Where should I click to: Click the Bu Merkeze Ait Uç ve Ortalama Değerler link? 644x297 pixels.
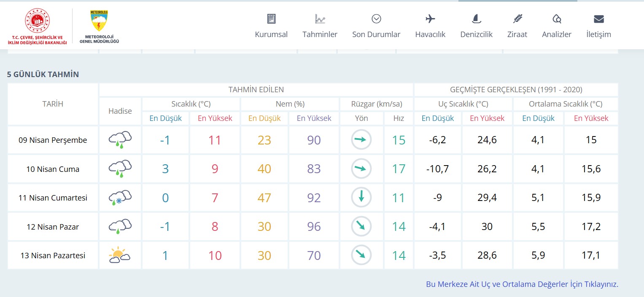[x=522, y=284]
